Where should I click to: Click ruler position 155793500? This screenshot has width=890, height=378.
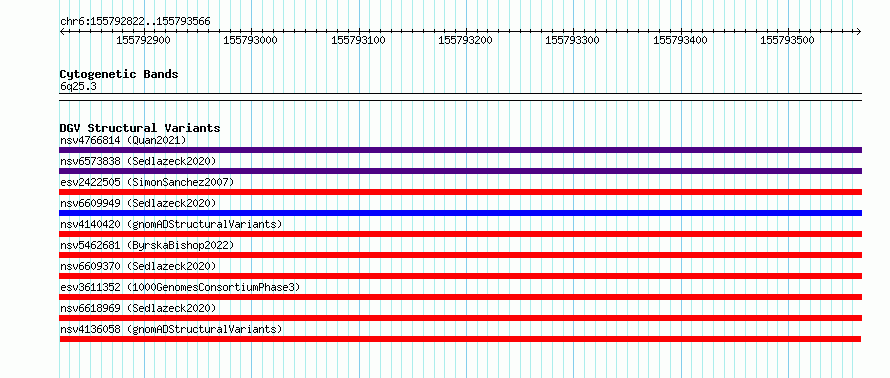tap(787, 40)
